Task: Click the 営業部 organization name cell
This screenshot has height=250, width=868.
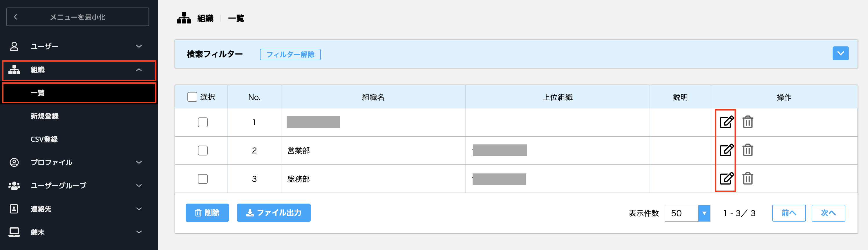Action: pyautogui.click(x=373, y=151)
